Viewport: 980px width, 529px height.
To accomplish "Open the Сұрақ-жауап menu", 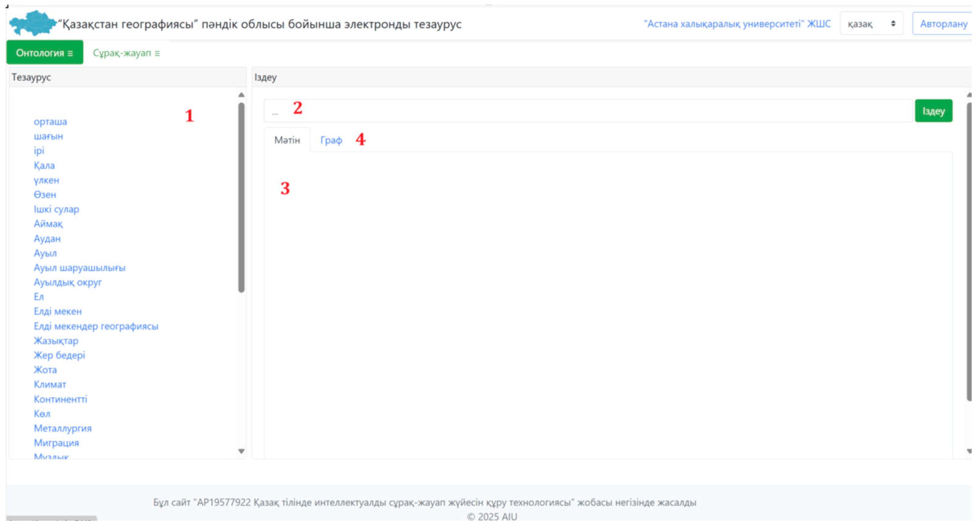I will [x=126, y=53].
